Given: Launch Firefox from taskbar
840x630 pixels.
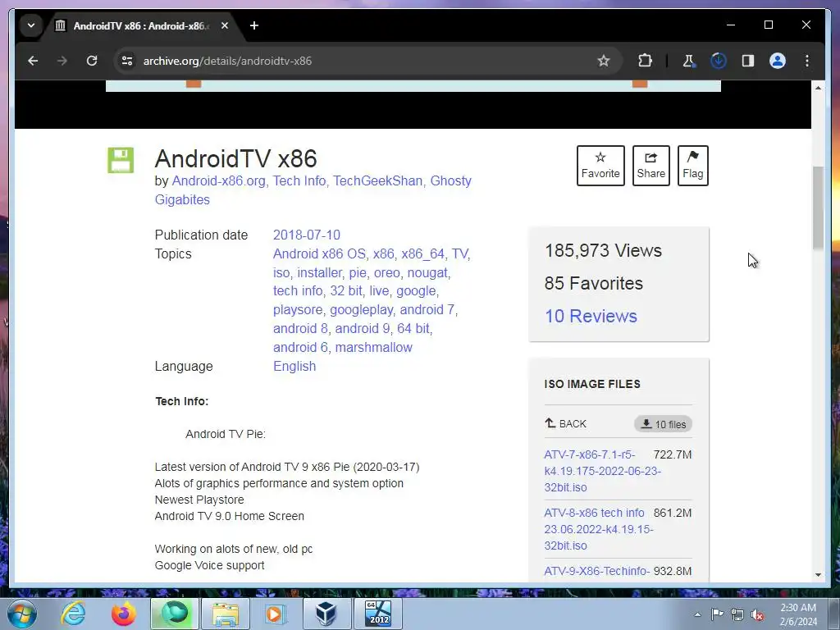Looking at the screenshot, I should pos(124,614).
